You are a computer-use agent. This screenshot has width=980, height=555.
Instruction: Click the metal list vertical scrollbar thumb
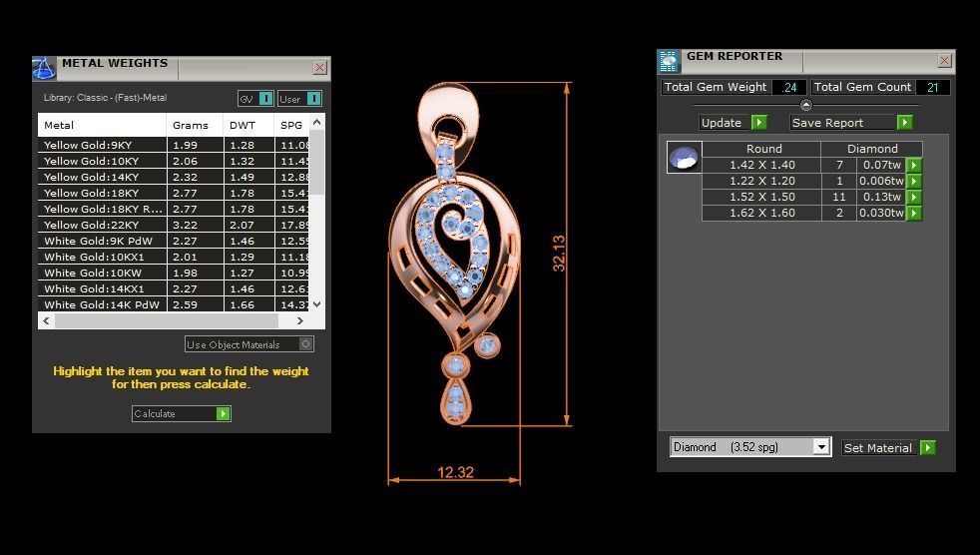pyautogui.click(x=317, y=163)
